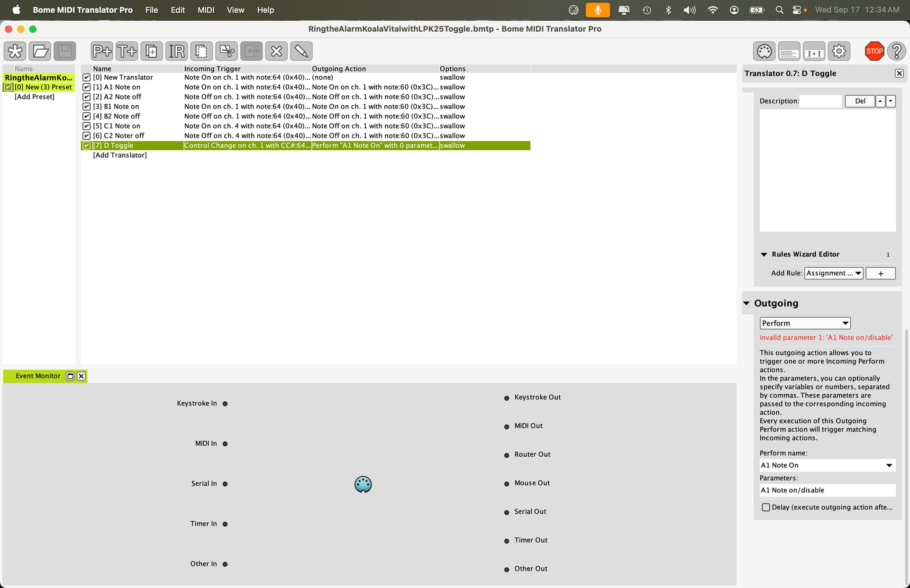The height and width of the screenshot is (588, 910).
Task: Click the Description input field
Action: click(820, 101)
